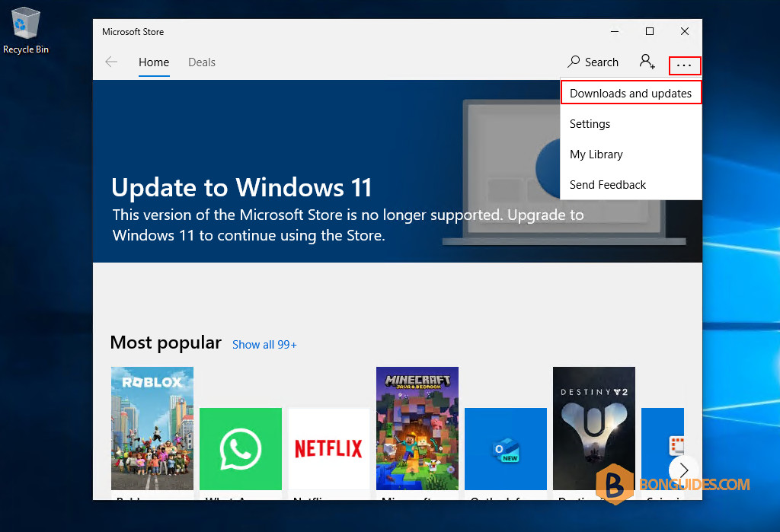This screenshot has width=780, height=532.
Task: Open Search in Microsoft Store
Action: [593, 62]
